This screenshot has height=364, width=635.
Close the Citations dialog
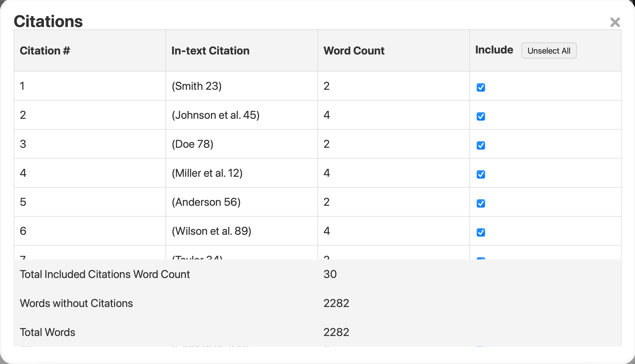point(615,22)
